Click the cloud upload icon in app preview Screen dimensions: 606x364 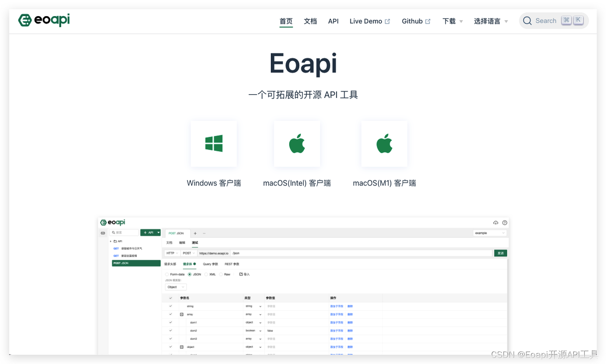coord(496,222)
